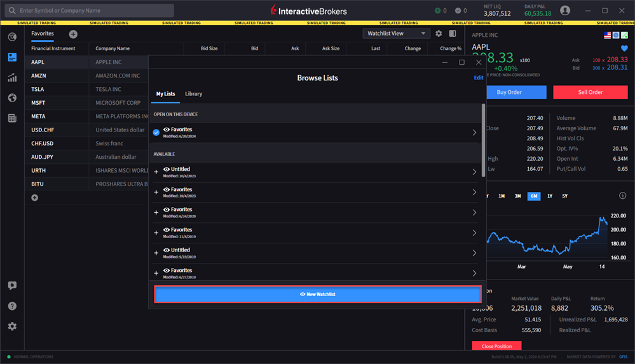Open the help question mark icon
Viewport: 635px width, 364px height.
(x=12, y=306)
